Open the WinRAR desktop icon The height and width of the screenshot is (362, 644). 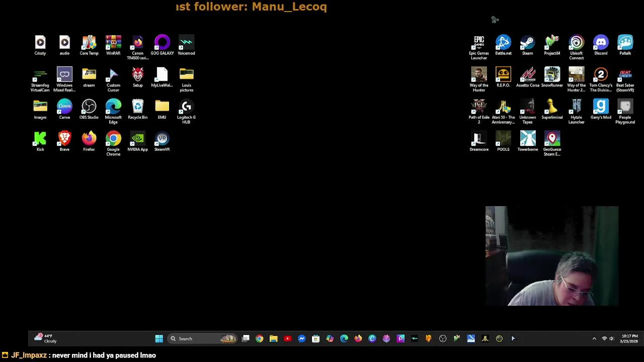tap(113, 45)
